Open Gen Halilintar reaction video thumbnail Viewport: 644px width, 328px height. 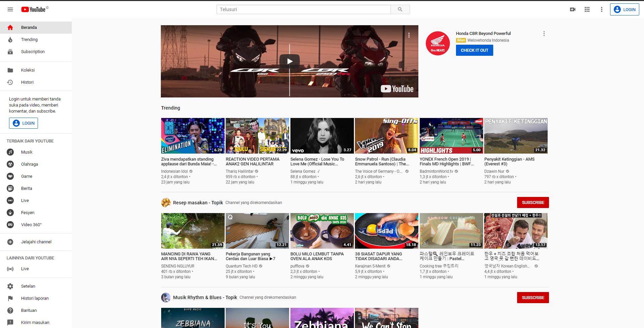257,136
